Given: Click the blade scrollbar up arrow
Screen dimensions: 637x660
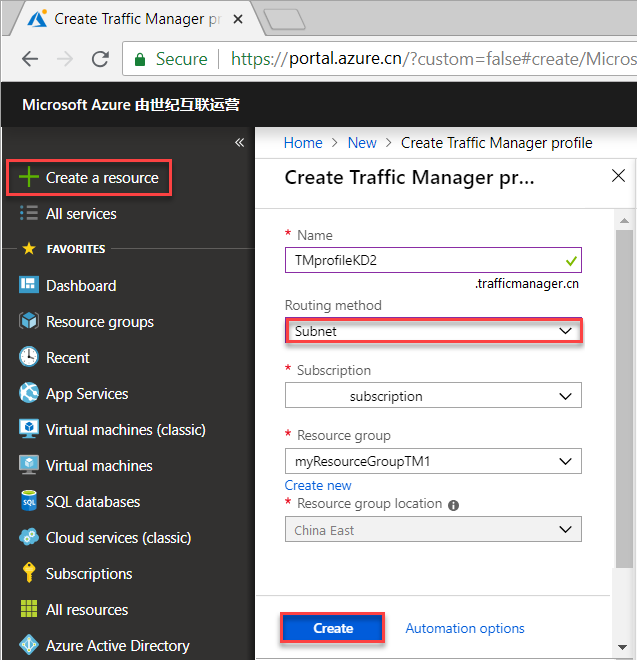Looking at the screenshot, I should 624,221.
